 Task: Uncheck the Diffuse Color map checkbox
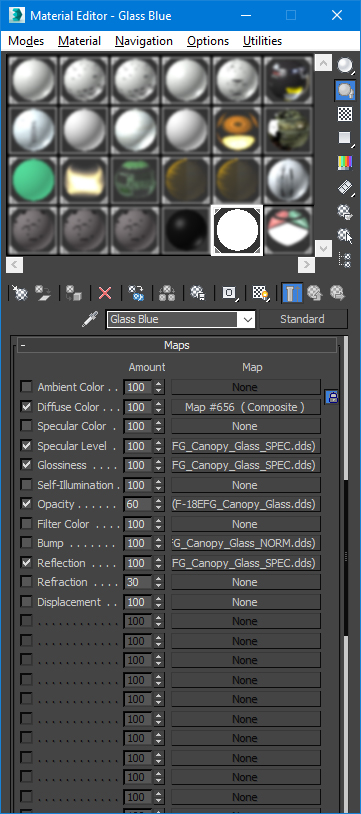click(26, 406)
